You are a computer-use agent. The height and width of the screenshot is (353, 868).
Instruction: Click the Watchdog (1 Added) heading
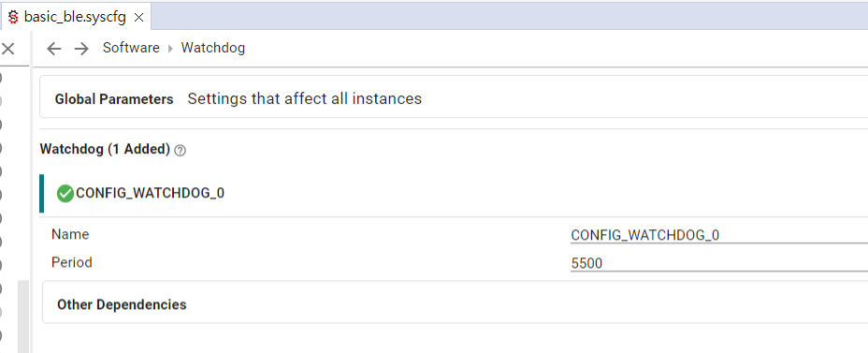pos(105,149)
